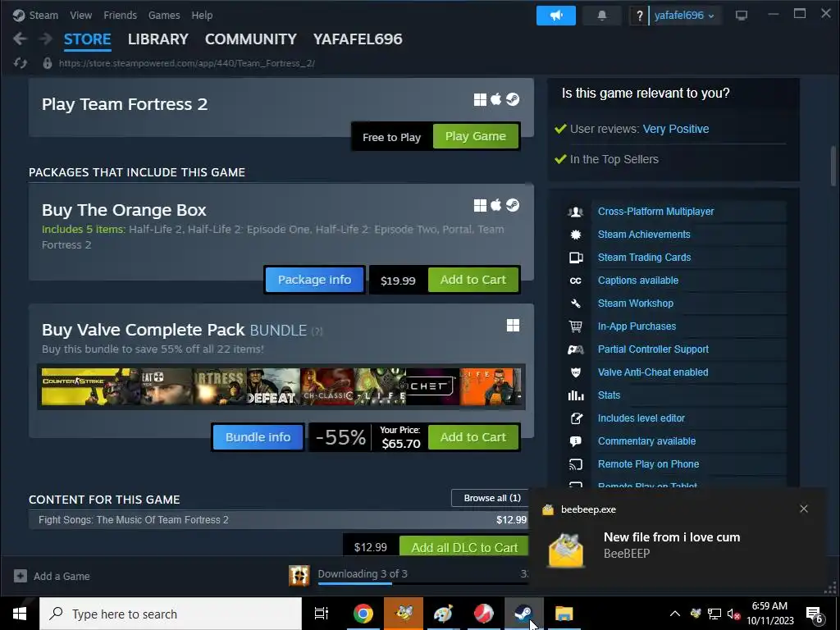840x630 pixels.
Task: Open BeeBEEP from the taskbar
Action: pos(404,614)
